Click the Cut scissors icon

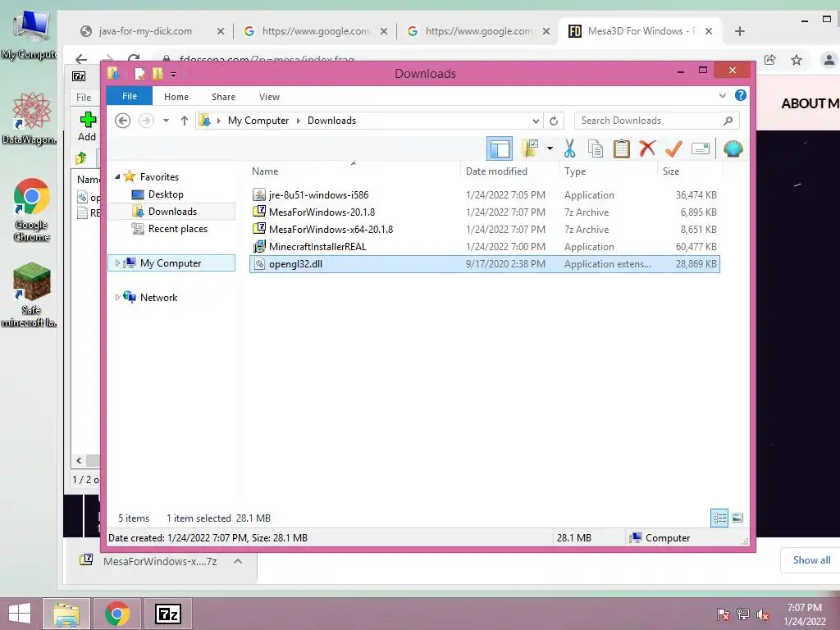[569, 148]
